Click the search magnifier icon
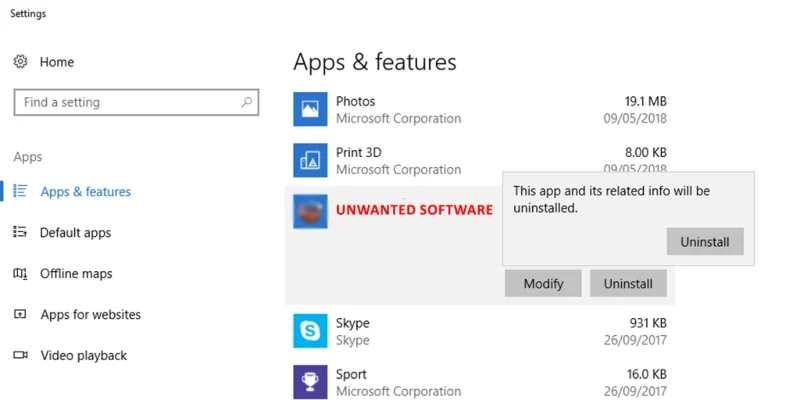 [246, 102]
